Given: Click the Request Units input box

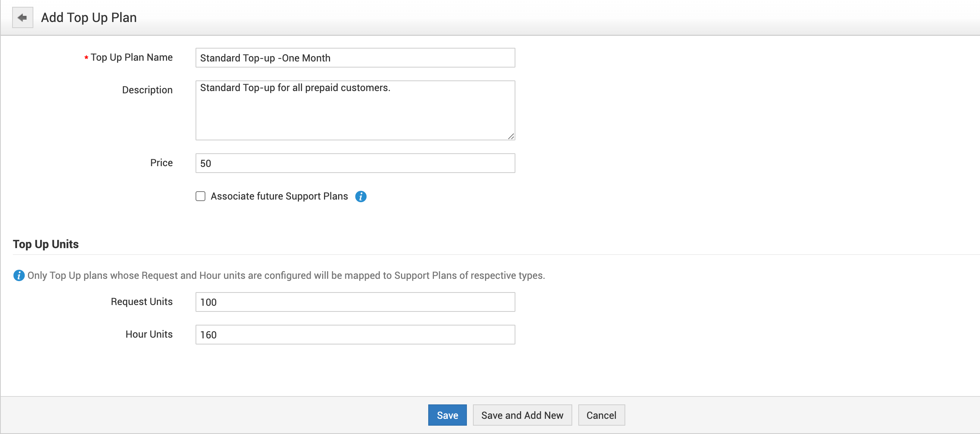Looking at the screenshot, I should 355,302.
